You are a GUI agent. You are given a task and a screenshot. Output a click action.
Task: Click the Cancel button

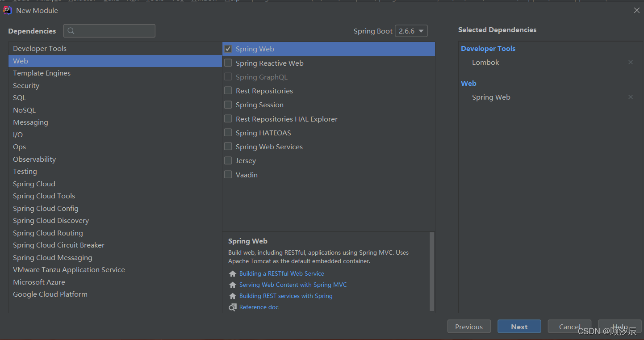569,327
